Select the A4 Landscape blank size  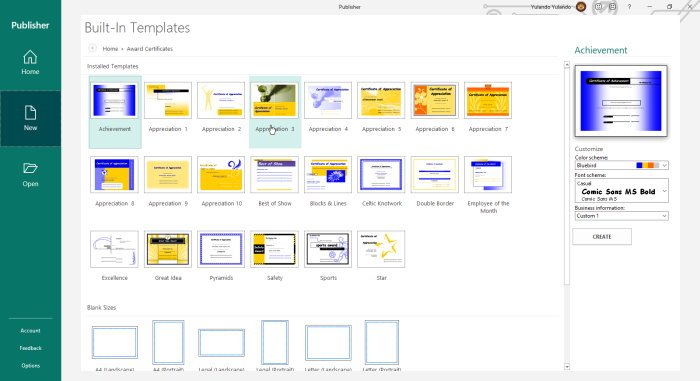pyautogui.click(x=115, y=343)
